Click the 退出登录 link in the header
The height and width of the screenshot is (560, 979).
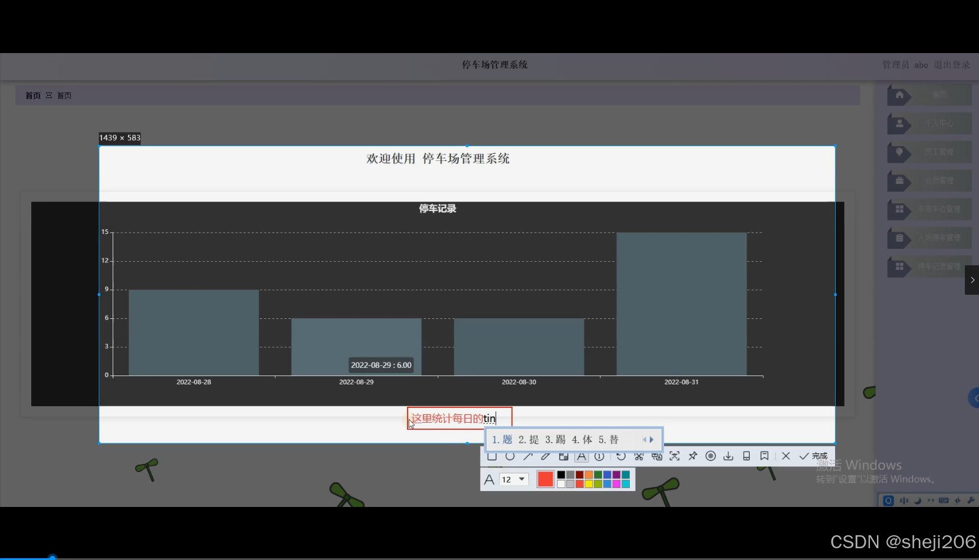click(951, 65)
